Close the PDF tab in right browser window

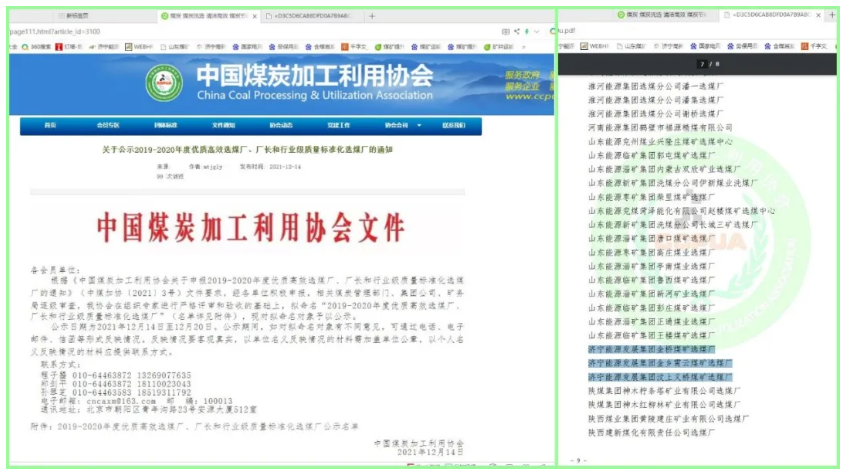(x=819, y=15)
